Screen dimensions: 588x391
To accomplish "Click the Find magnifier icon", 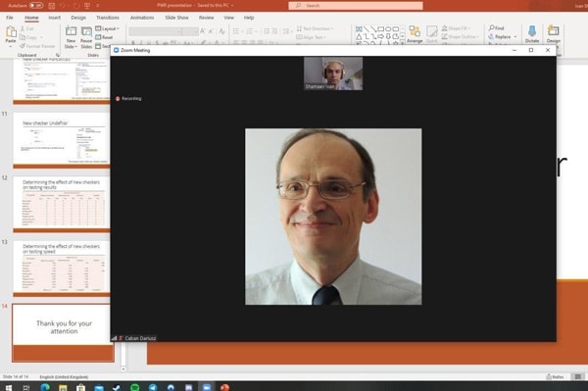I will 492,28.
